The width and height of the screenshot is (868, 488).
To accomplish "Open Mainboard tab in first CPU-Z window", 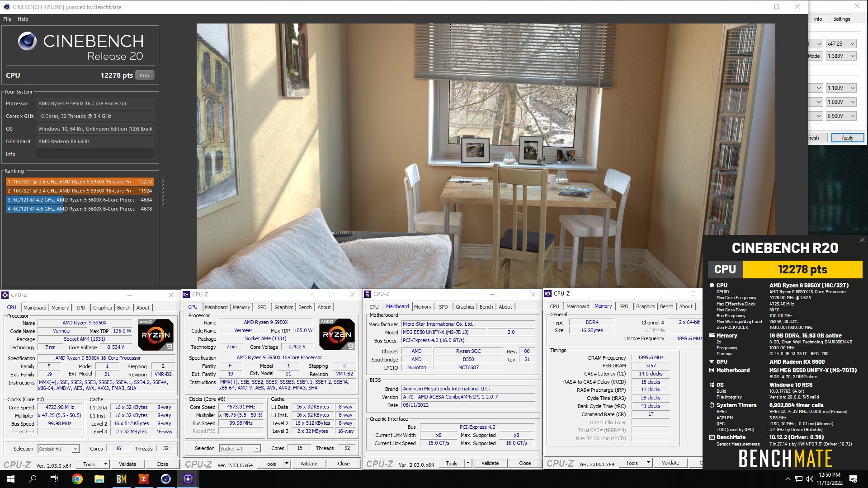I will pos(35,308).
